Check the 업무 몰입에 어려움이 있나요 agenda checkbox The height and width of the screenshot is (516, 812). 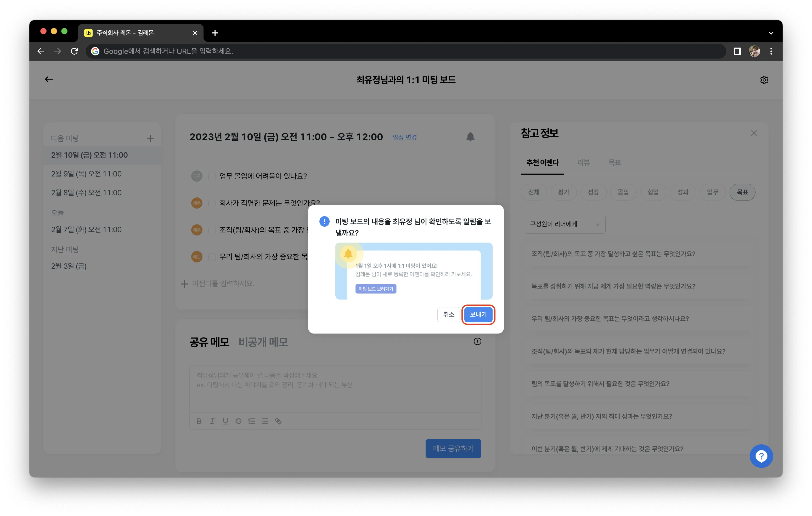coord(212,176)
